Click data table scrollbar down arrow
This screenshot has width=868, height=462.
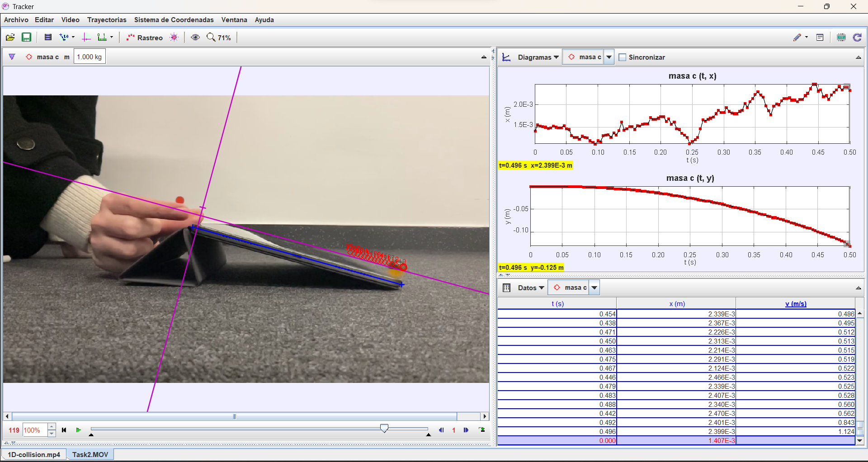tap(859, 440)
